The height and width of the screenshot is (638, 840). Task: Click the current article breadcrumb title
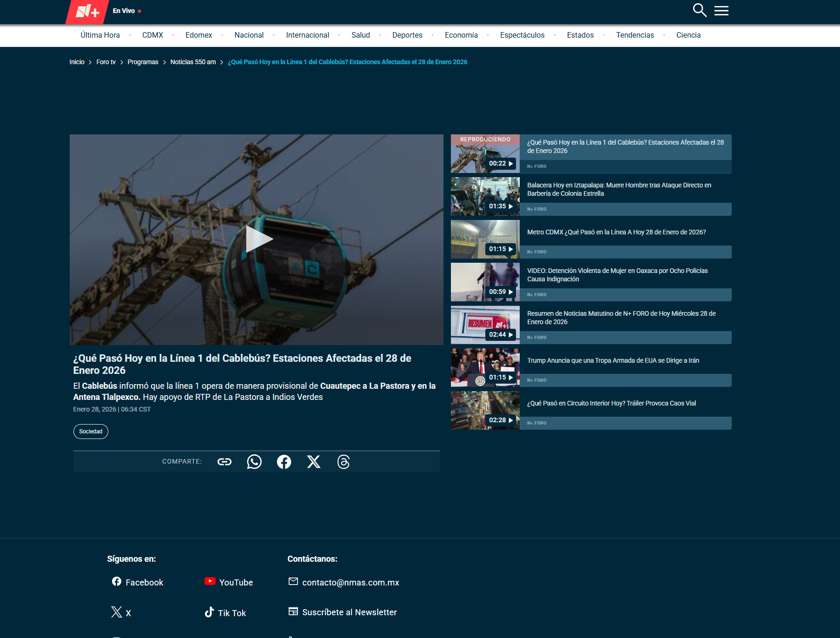coord(348,62)
